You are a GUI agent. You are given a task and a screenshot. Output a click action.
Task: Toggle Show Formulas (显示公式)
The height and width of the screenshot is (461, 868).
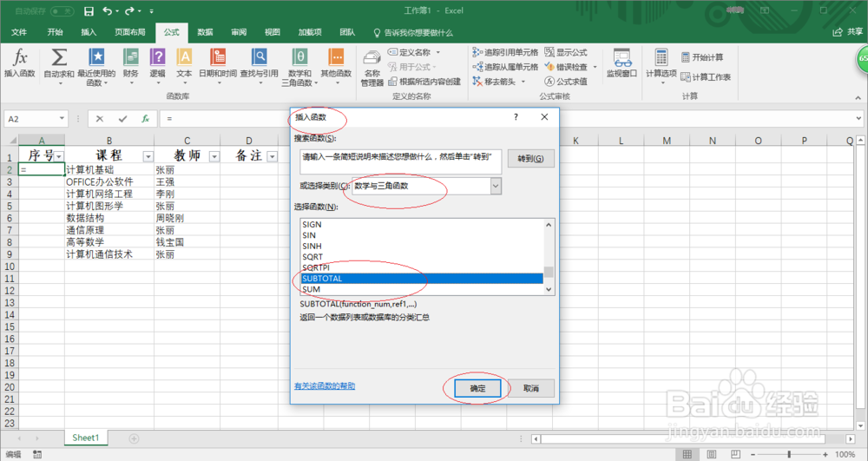point(566,52)
